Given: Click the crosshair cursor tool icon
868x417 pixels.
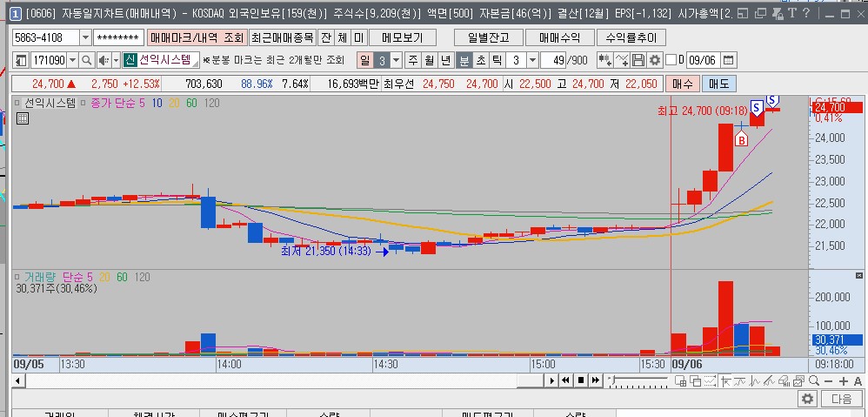Looking at the screenshot, I should pyautogui.click(x=725, y=380).
